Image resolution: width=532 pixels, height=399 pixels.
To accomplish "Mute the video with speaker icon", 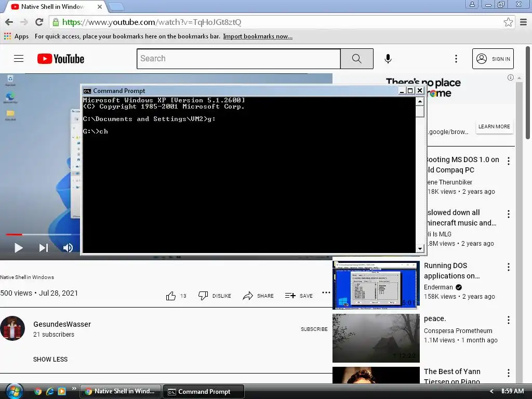I will pyautogui.click(x=68, y=248).
